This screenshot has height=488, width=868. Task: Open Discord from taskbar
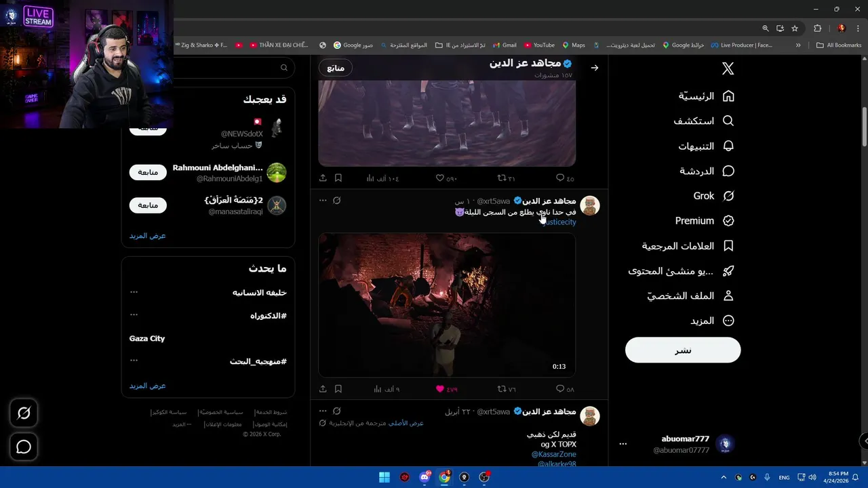click(x=425, y=477)
